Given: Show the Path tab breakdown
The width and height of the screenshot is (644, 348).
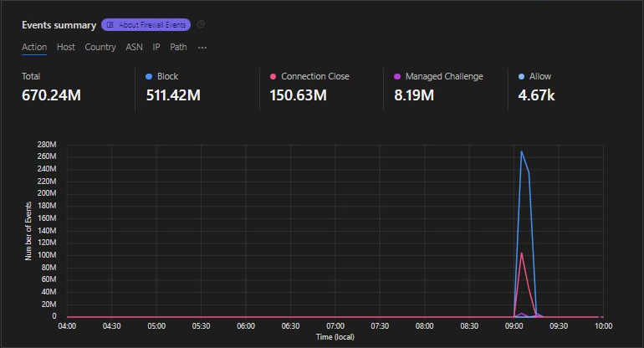Looking at the screenshot, I should pyautogui.click(x=178, y=48).
